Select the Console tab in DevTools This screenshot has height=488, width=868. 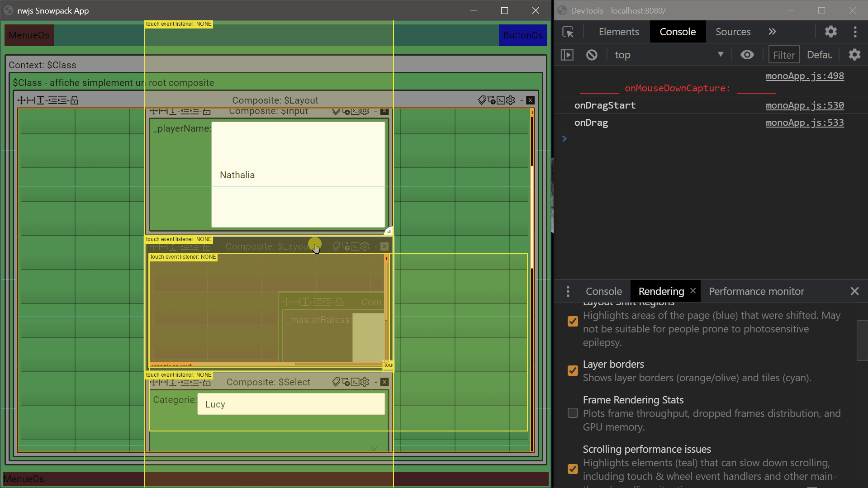678,32
